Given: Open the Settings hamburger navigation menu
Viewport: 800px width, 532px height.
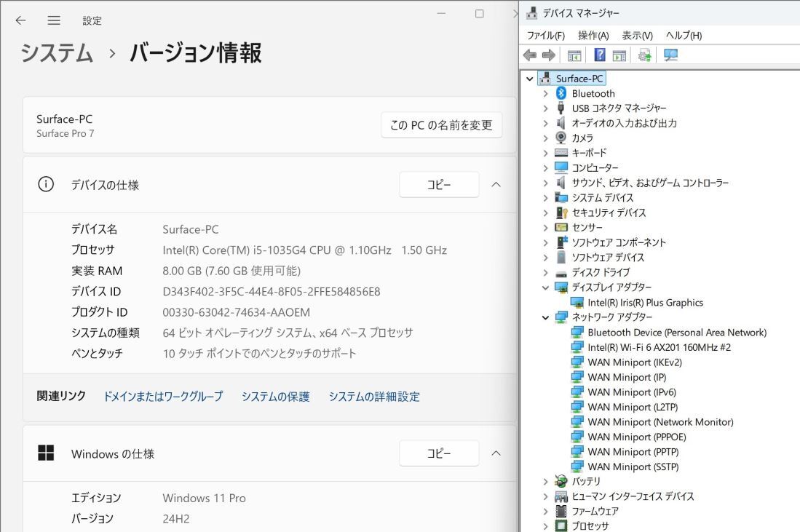Looking at the screenshot, I should 54,20.
